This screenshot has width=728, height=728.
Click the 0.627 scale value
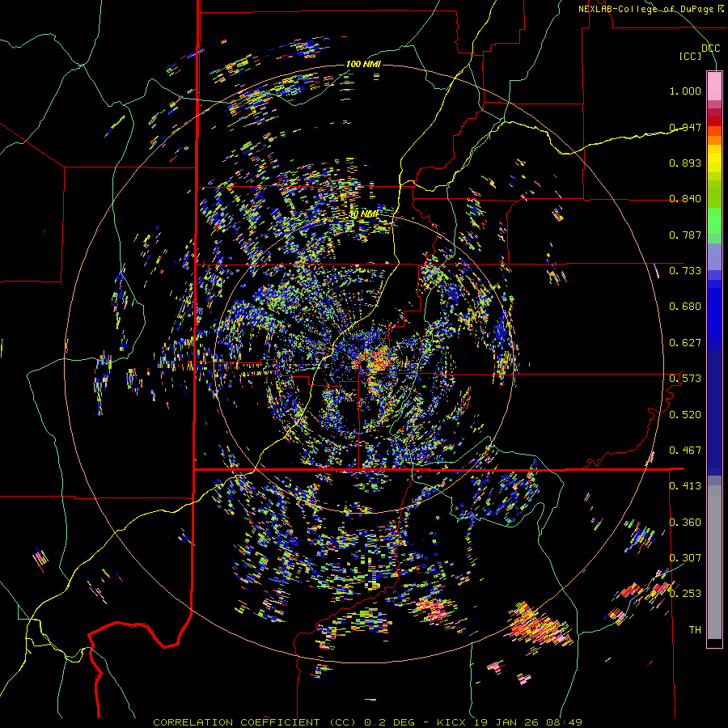coord(685,343)
